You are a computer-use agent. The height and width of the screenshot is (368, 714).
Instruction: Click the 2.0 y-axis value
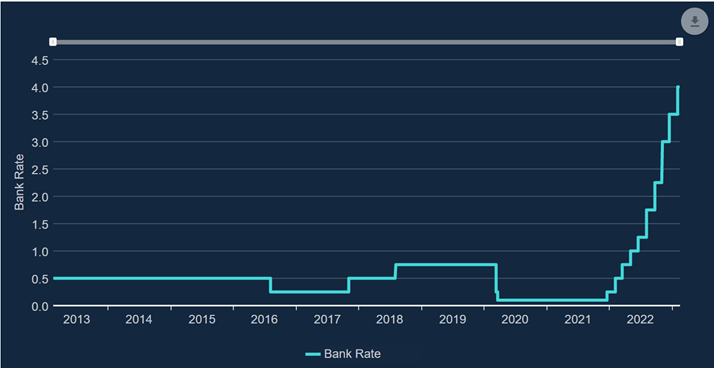39,197
